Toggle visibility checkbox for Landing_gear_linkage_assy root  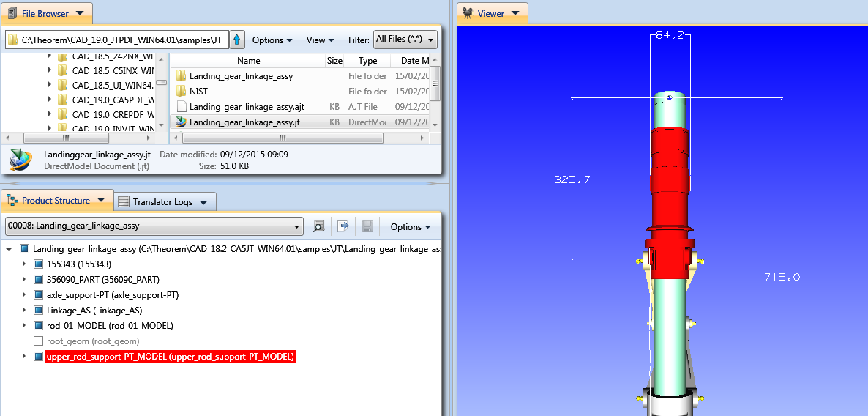click(x=24, y=249)
